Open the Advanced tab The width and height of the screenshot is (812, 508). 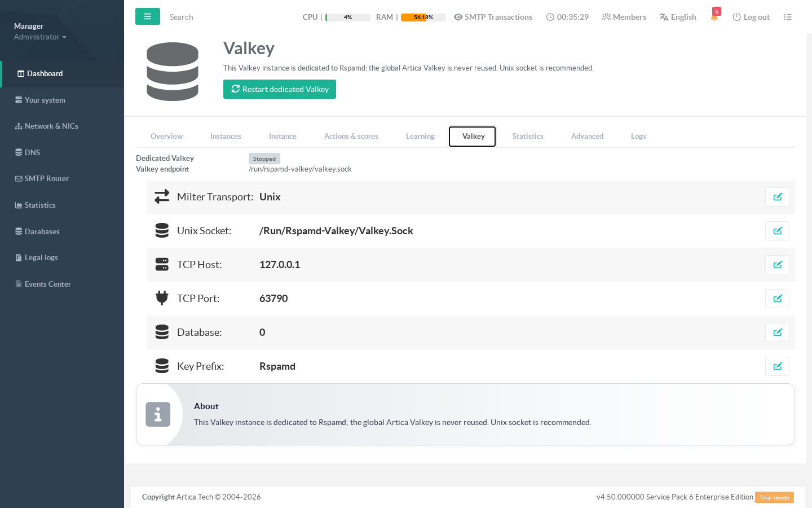587,136
